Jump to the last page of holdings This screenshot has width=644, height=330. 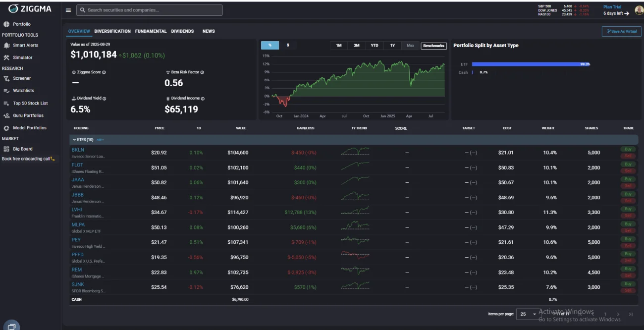pyautogui.click(x=631, y=314)
